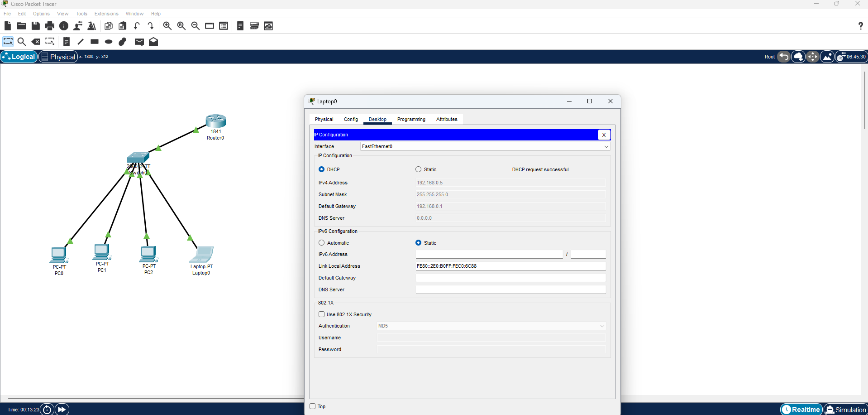Click the workspace vertical scrollbar

(x=864, y=100)
